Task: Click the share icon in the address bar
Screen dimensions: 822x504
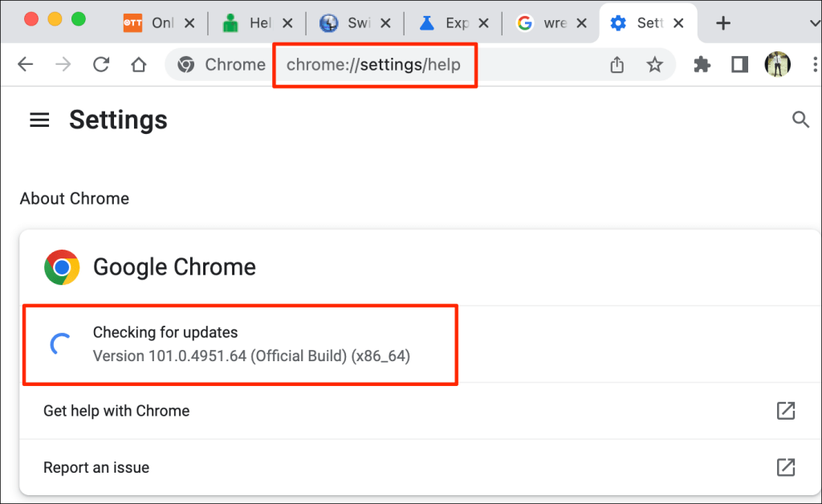Action: coord(616,64)
